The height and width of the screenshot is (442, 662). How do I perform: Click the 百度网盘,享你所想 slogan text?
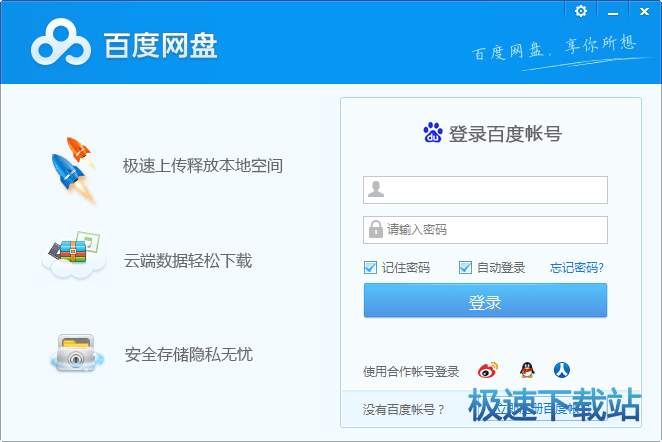click(x=554, y=49)
